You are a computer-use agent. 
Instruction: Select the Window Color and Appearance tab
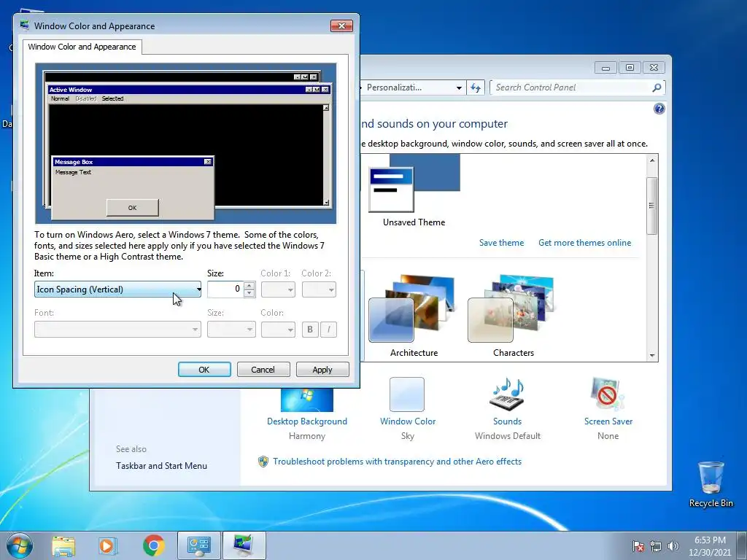click(x=82, y=47)
